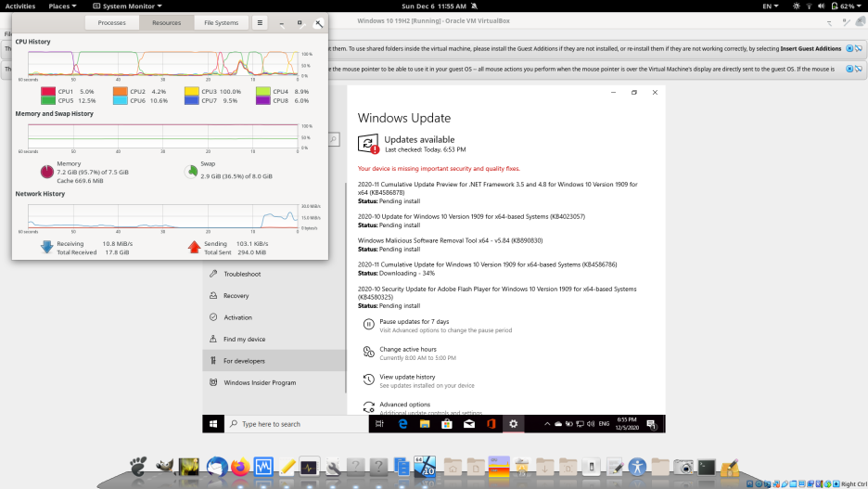Launch Microsoft Edge from Windows taskbar
868x489 pixels.
pyautogui.click(x=402, y=424)
